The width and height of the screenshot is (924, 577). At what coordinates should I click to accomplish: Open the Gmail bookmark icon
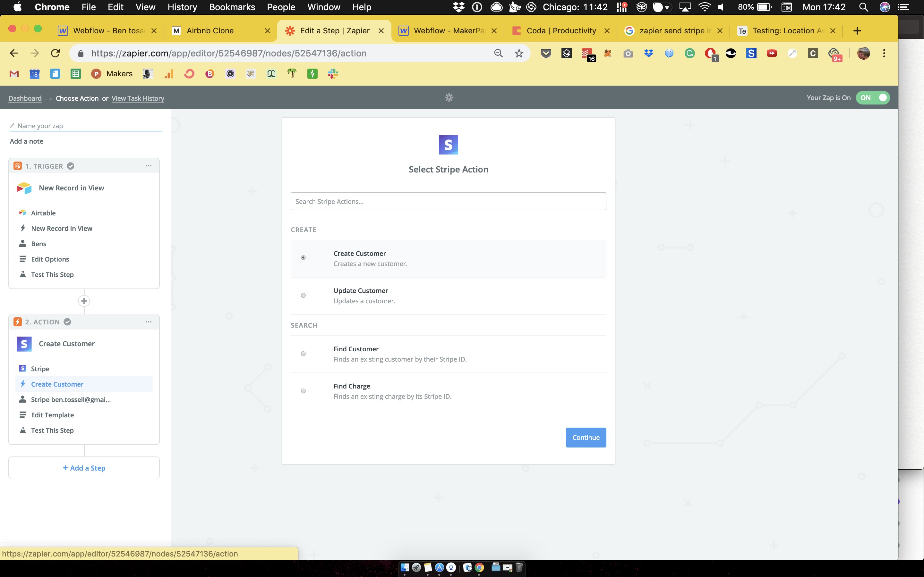coord(14,74)
